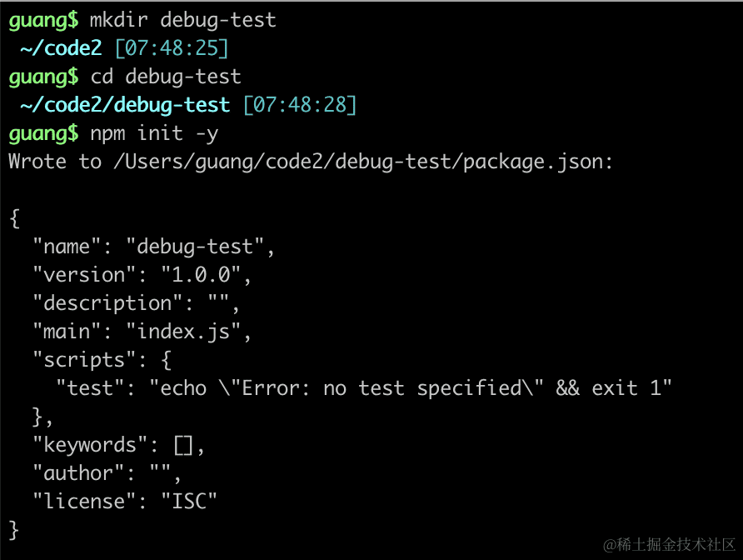Click the [07:48:25] timestamp
743x560 pixels.
(x=172, y=49)
